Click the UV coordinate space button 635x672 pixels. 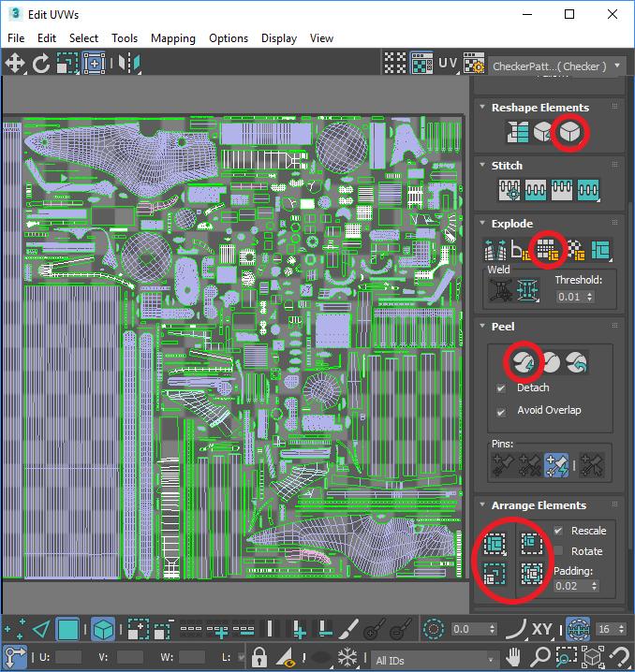click(x=448, y=64)
